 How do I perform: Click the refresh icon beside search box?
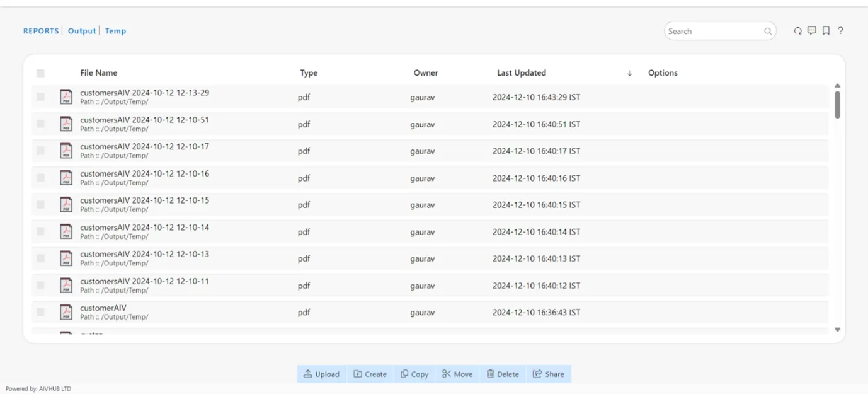click(797, 31)
